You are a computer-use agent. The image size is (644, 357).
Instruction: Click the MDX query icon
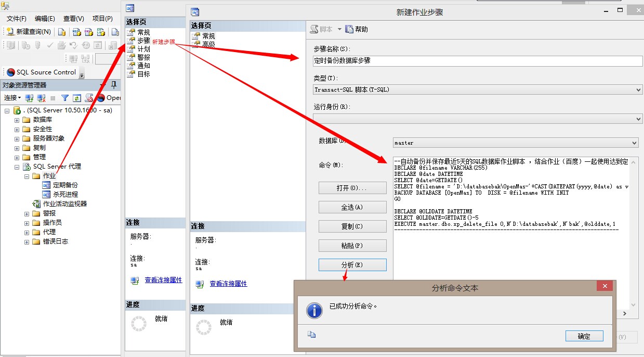click(76, 32)
